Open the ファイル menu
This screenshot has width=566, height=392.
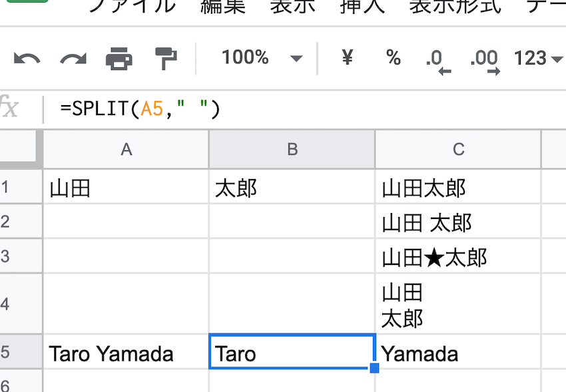coord(132,6)
